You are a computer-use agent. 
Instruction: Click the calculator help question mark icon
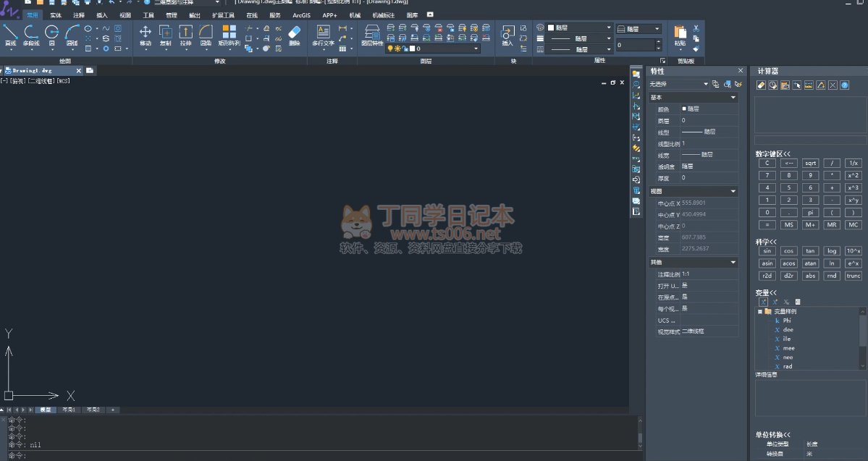(845, 85)
